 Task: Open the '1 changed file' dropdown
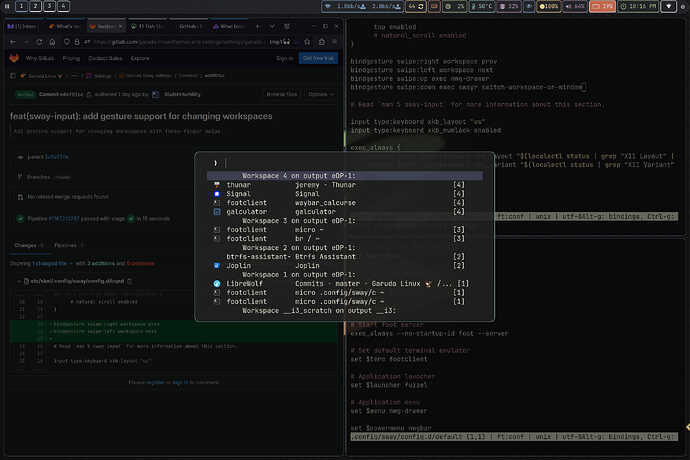pos(52,263)
